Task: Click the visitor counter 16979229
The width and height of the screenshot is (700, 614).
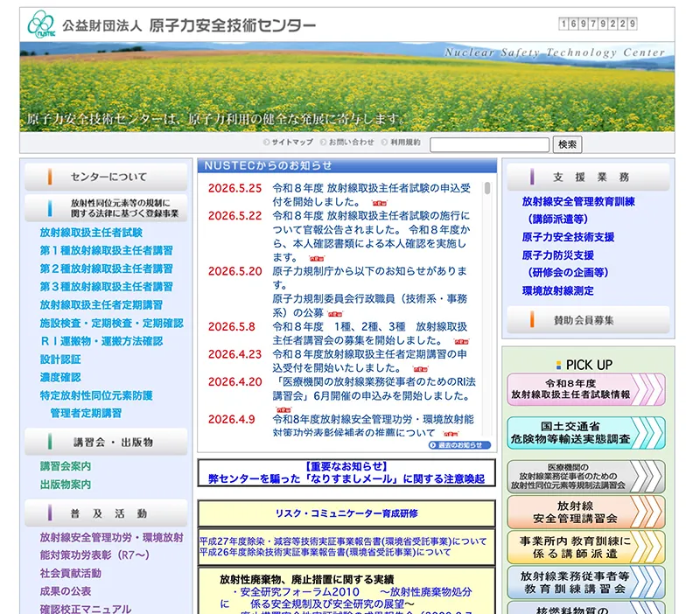Action: coord(598,24)
